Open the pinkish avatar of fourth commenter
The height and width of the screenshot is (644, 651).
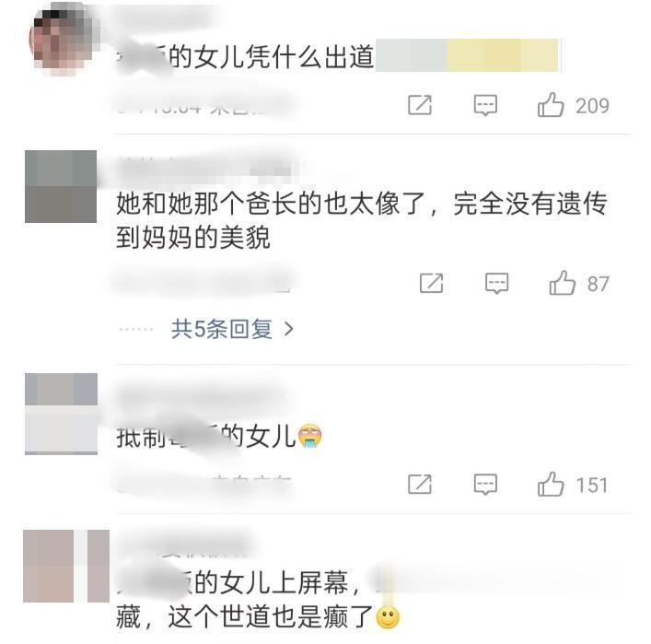[x=66, y=567]
